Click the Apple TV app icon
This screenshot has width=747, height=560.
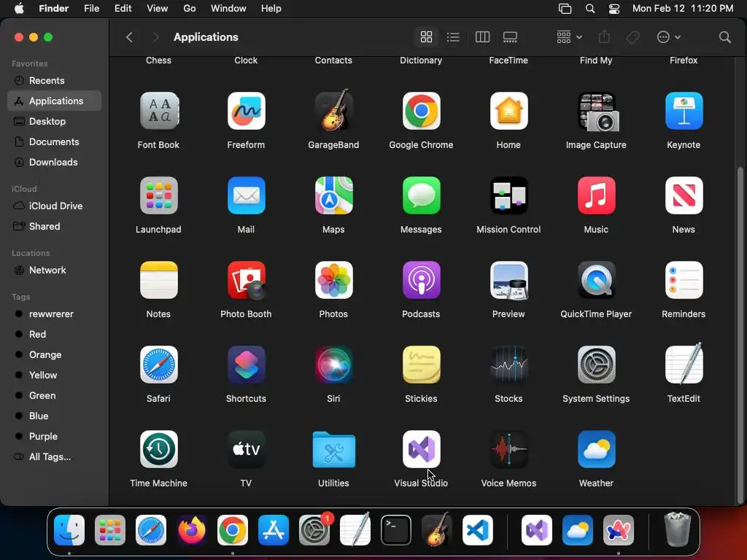click(x=247, y=449)
